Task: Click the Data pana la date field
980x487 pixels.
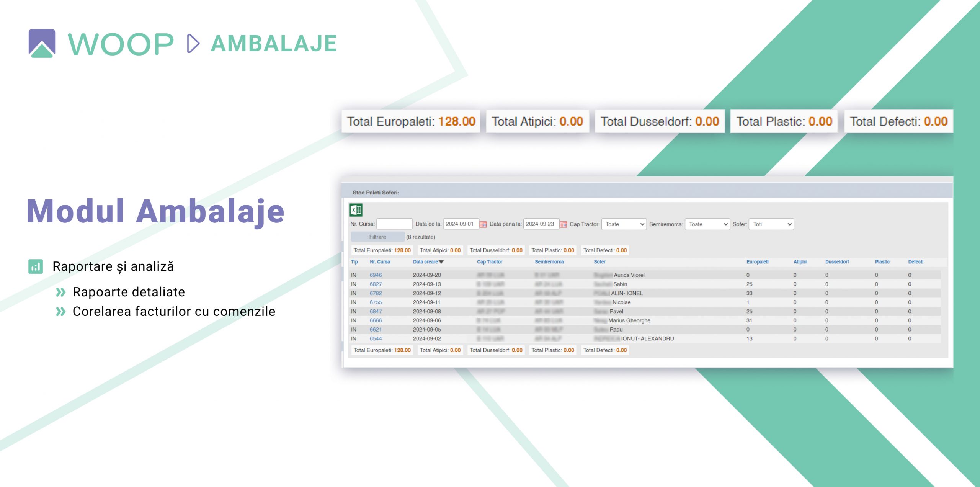Action: tap(541, 224)
